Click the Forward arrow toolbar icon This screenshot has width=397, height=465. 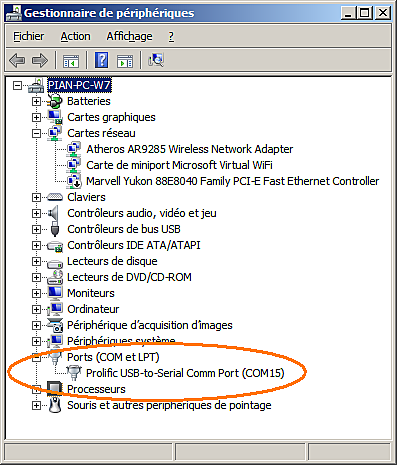40,61
